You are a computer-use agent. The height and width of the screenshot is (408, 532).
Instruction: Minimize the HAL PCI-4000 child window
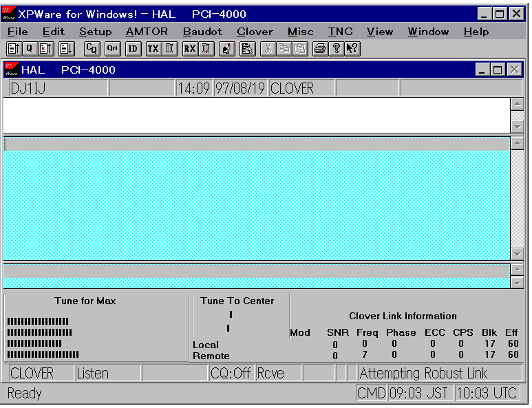pyautogui.click(x=482, y=69)
